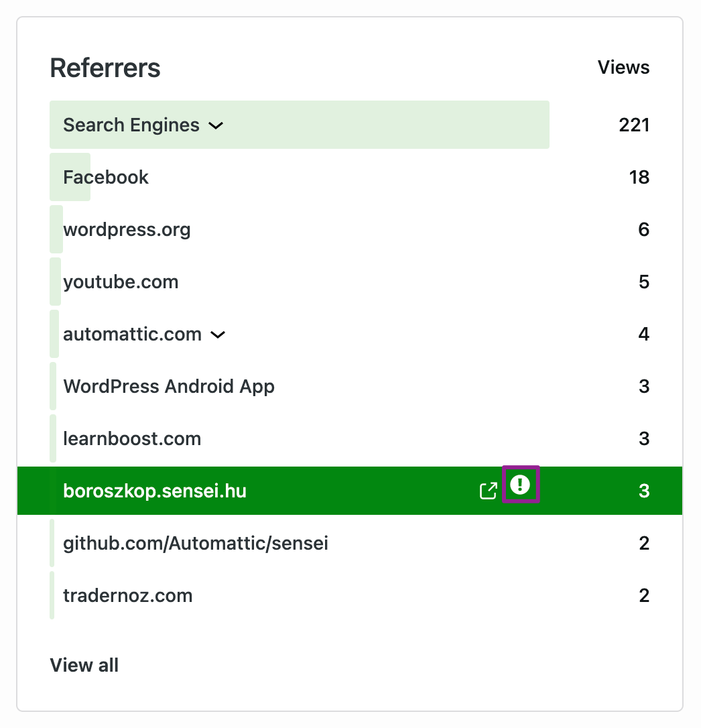Click the 221 views count
This screenshot has height=728, width=701.
[x=634, y=125]
